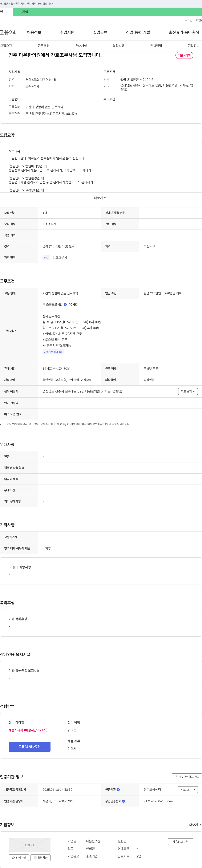Click the 고용24 입사지원 button
The width and height of the screenshot is (202, 868).
[x=30, y=747]
